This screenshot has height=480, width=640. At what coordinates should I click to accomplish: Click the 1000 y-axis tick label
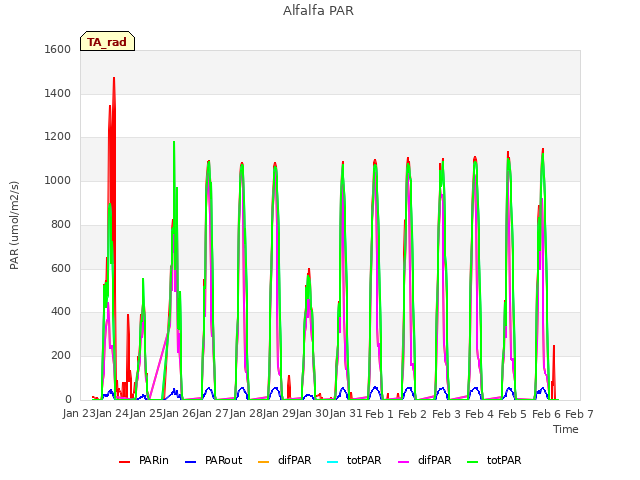58,180
